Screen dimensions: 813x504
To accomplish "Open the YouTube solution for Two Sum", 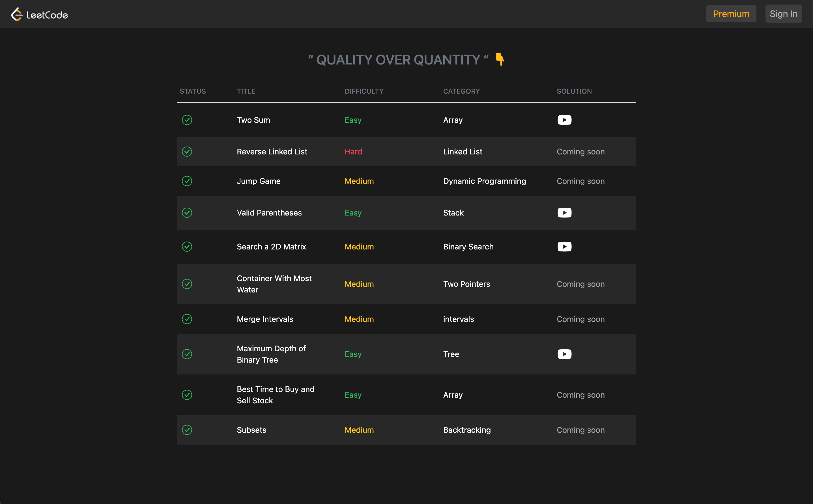I will [564, 120].
